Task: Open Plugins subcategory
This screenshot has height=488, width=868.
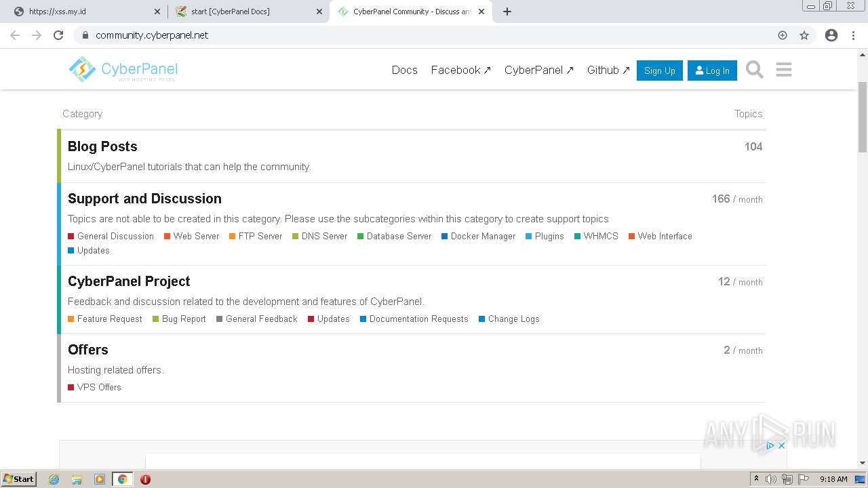Action: click(545, 236)
